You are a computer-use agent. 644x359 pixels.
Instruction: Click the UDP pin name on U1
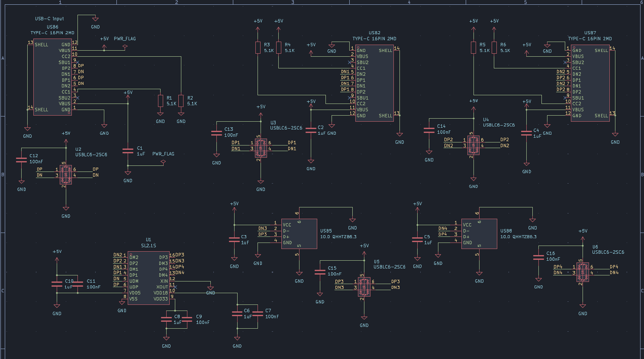click(x=134, y=287)
